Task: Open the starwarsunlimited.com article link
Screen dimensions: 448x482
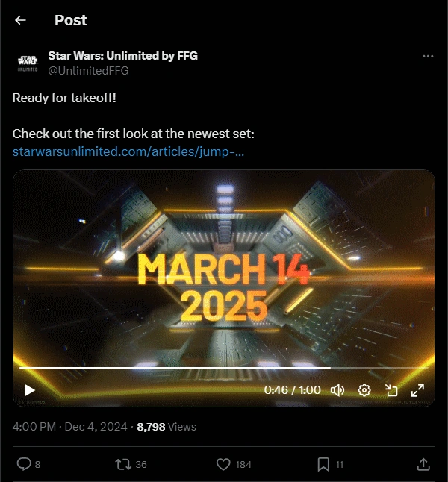Action: tap(128, 151)
